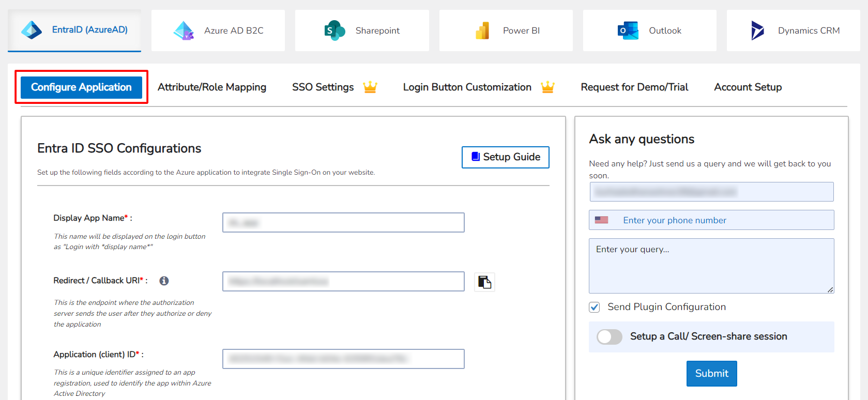The image size is (868, 400).
Task: Submit the support query
Action: (x=711, y=374)
